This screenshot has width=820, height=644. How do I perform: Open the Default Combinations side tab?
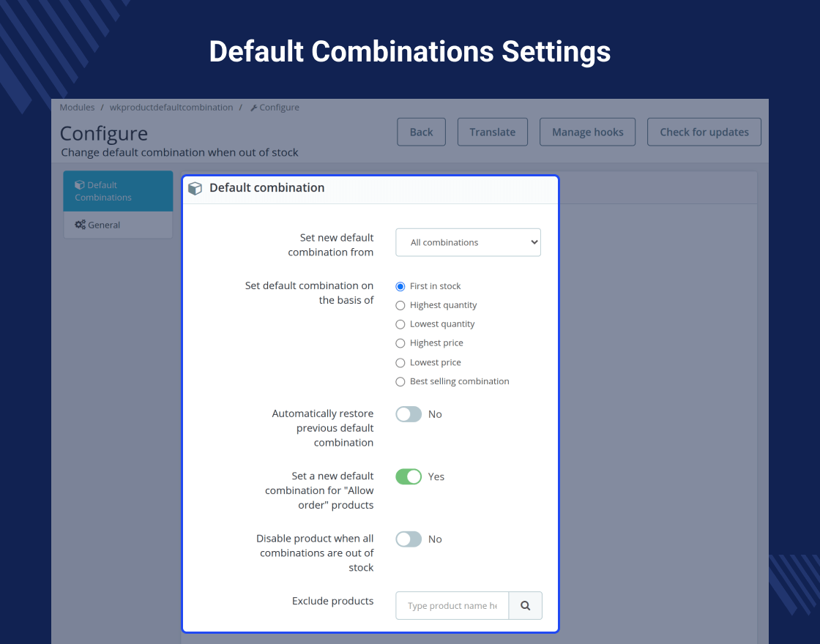tap(118, 191)
